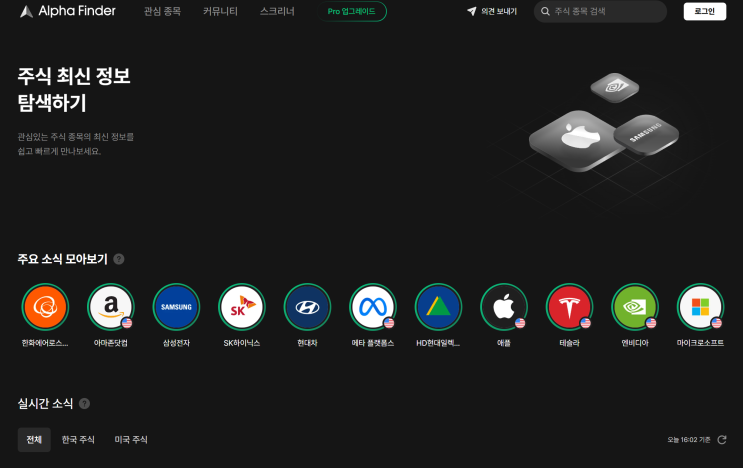Click the 3D Apple tile illustration
The width and height of the screenshot is (743, 468).
[576, 141]
